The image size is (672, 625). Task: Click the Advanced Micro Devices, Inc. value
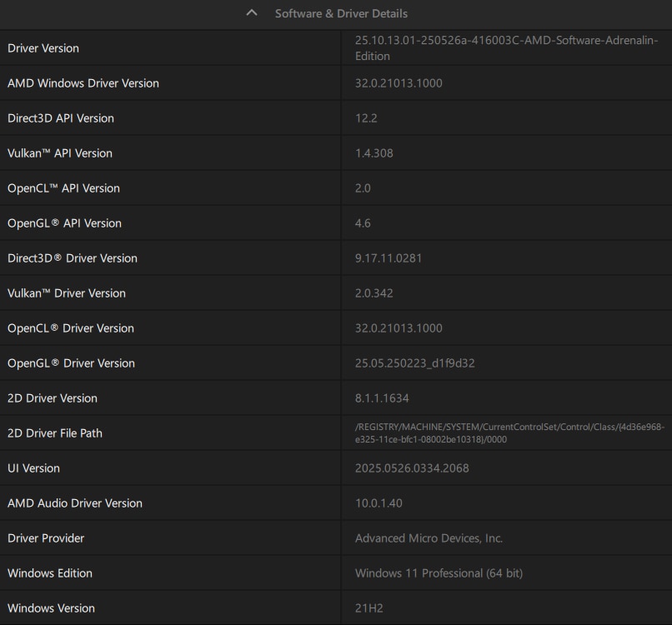(x=429, y=538)
